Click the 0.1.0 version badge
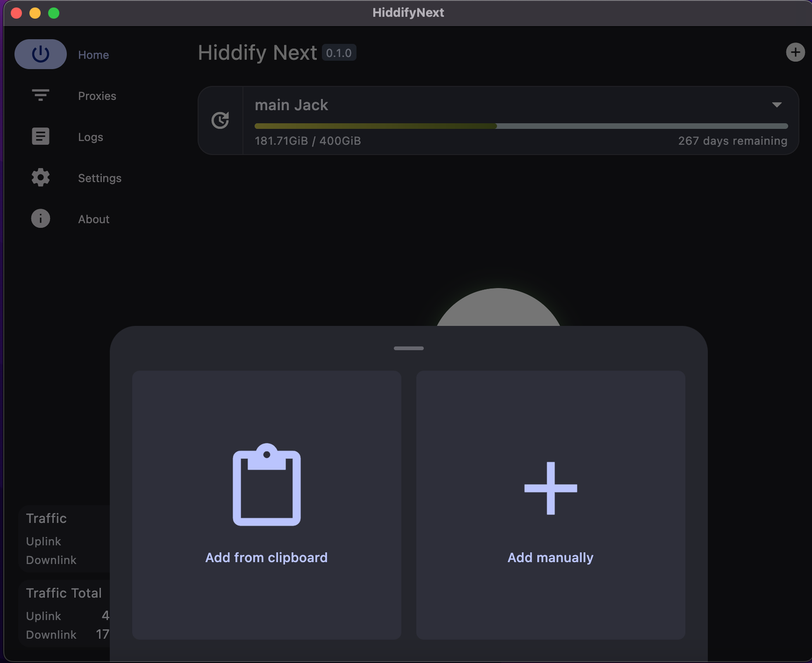The width and height of the screenshot is (812, 663). tap(339, 53)
